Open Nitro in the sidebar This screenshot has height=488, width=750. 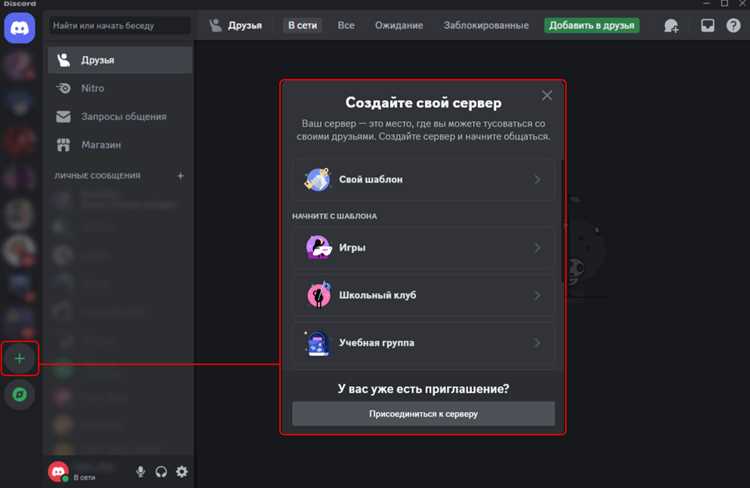120,88
